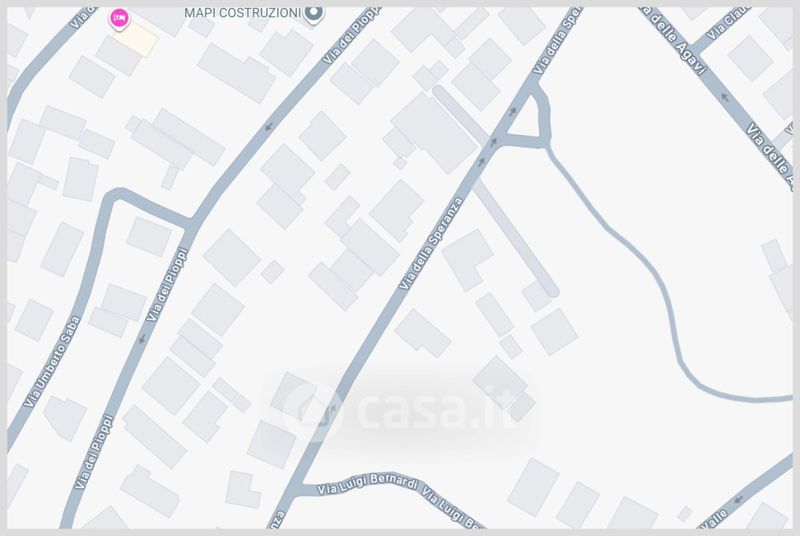The height and width of the screenshot is (536, 800).
Task: Click the one-way arrow on the Valle road
Action: [738, 499]
